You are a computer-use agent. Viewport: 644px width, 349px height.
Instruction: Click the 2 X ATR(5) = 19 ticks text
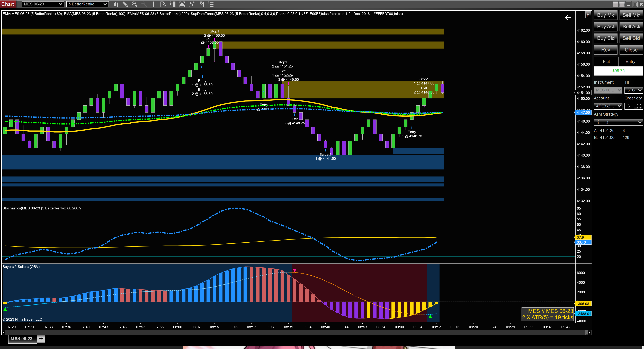(x=548, y=318)
